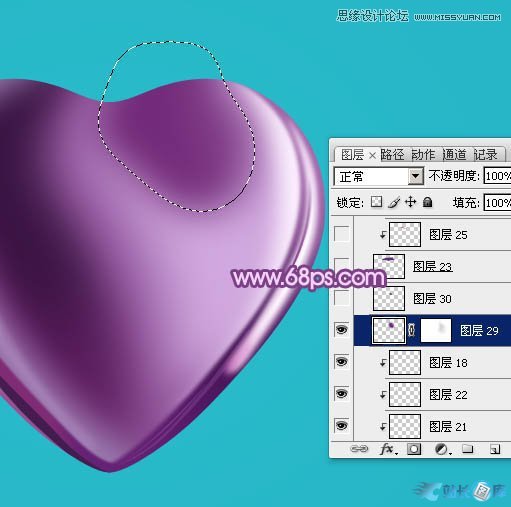Create new fill or adjustment layer
Image resolution: width=511 pixels, height=507 pixels.
(443, 449)
